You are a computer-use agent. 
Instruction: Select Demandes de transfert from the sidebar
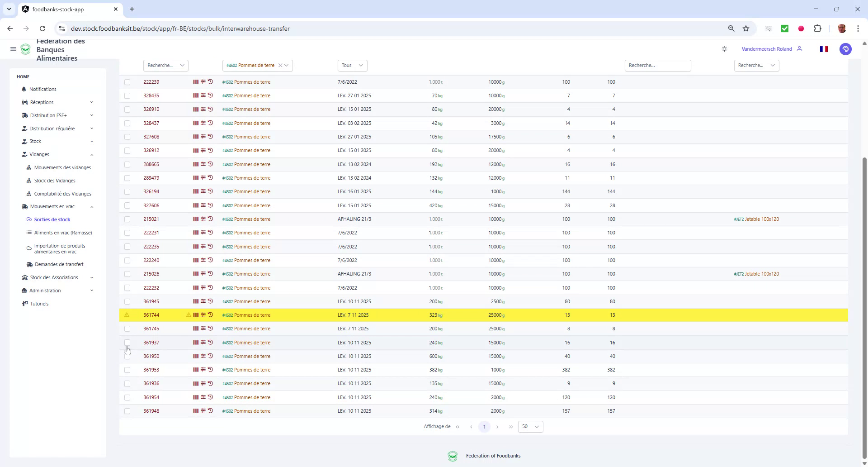[x=59, y=264]
